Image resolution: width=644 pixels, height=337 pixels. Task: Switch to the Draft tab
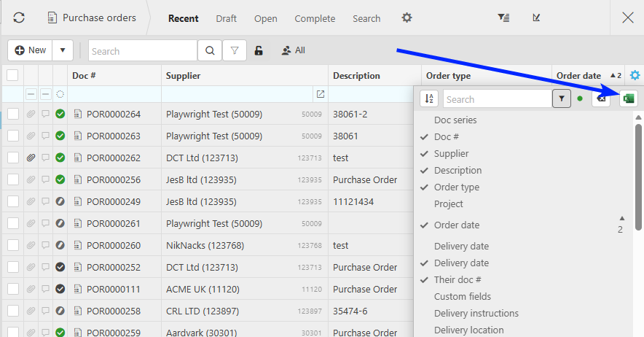point(226,18)
